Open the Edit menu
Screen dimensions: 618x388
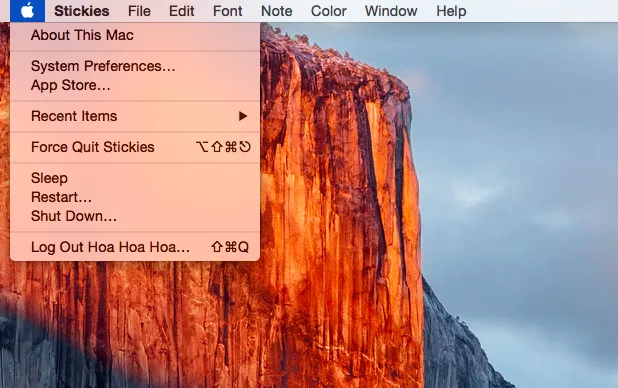point(182,11)
